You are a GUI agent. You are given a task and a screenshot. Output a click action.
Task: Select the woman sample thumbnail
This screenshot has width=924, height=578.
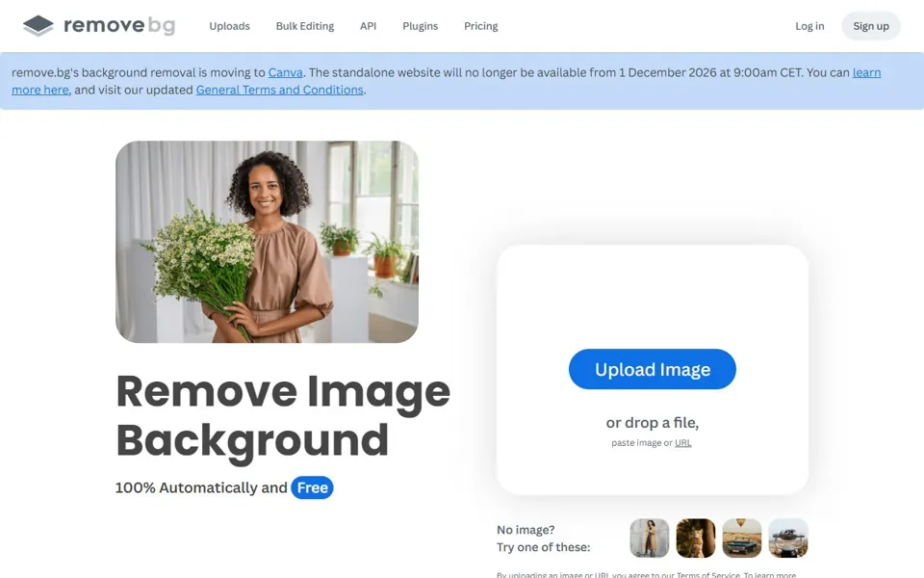point(650,538)
